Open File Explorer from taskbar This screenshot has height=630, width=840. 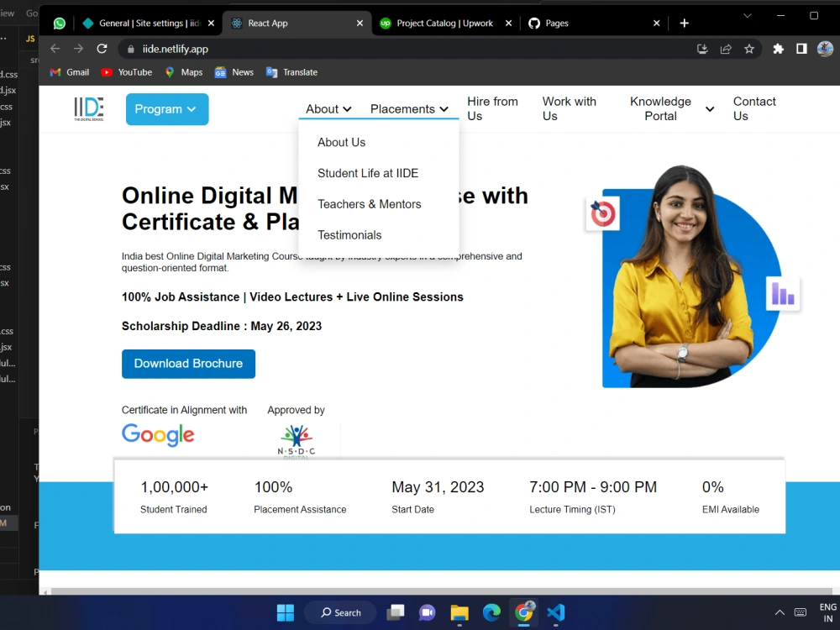click(459, 612)
